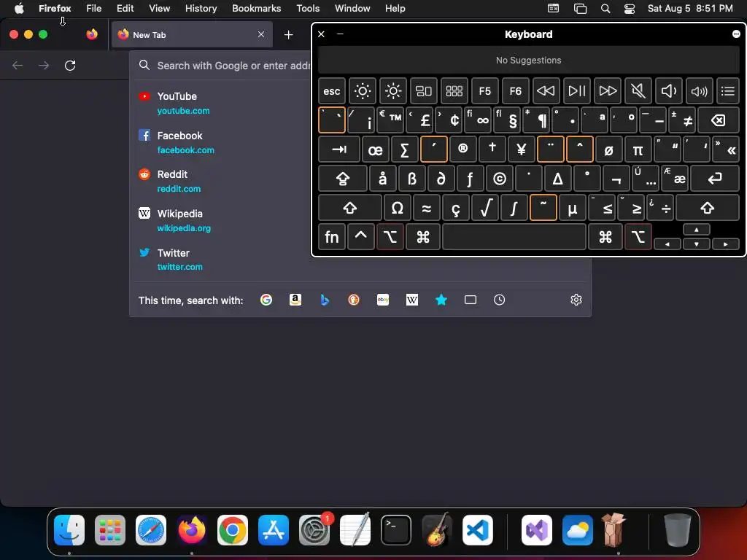Open a new tab with plus button
747x560 pixels.
[288, 35]
